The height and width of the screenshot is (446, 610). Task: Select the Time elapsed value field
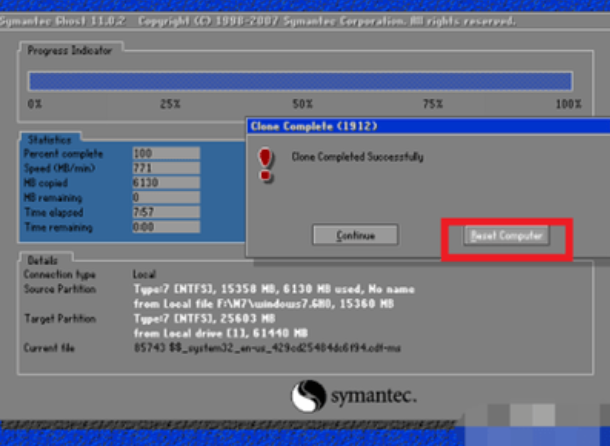click(165, 213)
